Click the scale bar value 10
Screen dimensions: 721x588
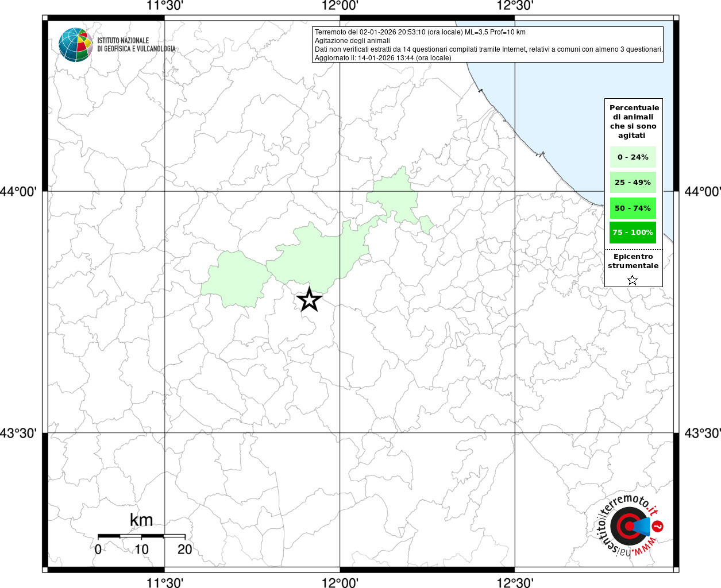point(141,549)
